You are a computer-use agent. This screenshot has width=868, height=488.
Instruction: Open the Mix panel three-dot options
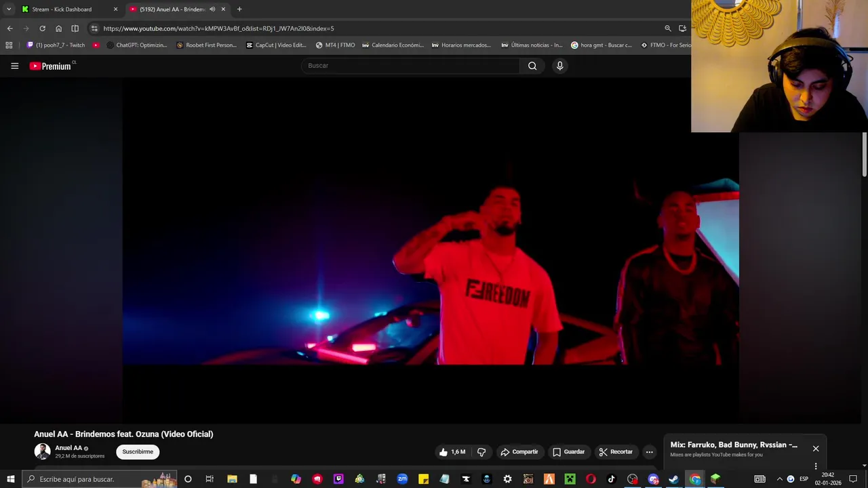pyautogui.click(x=816, y=466)
